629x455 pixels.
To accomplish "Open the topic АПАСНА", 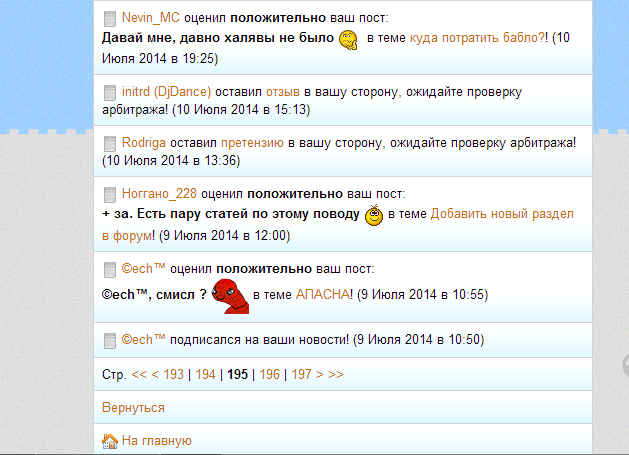I will click(x=323, y=295).
